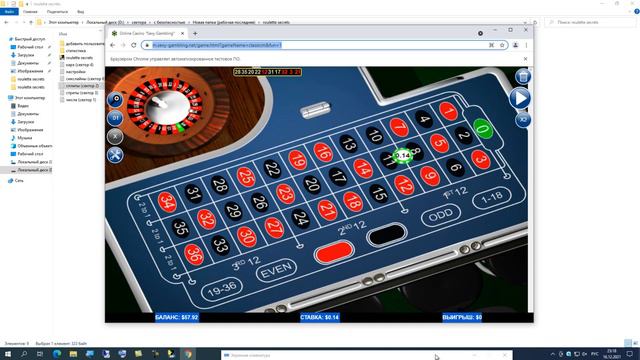
Task: Click the miniature roulette wheel
Action: (165, 106)
